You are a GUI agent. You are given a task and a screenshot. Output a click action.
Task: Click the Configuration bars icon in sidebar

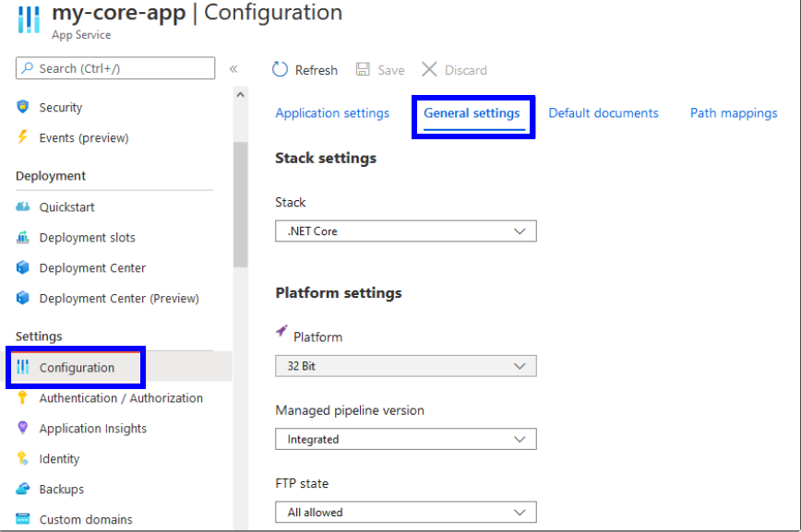[22, 367]
